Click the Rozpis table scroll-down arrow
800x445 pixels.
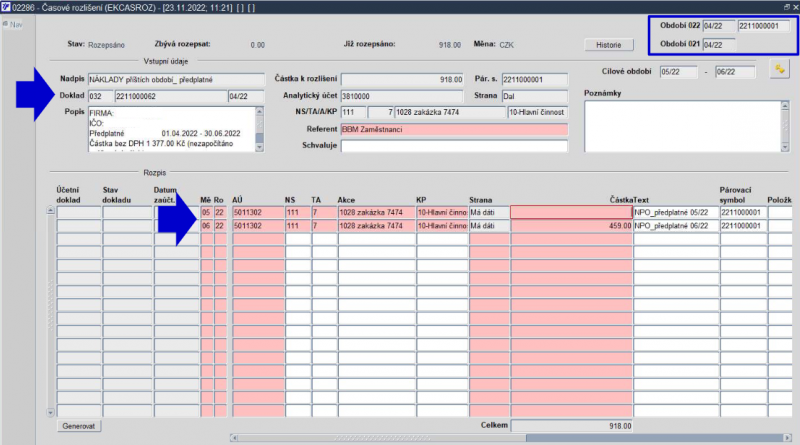[x=51, y=412]
